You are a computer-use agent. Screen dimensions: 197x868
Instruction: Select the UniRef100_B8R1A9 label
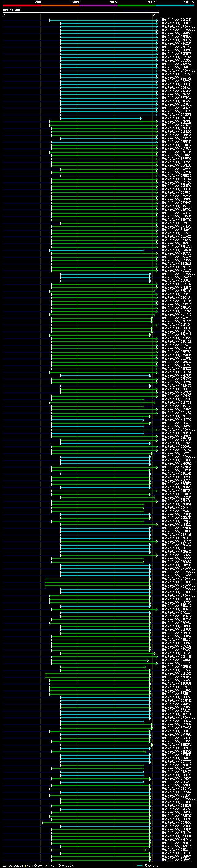[x=177, y=290]
